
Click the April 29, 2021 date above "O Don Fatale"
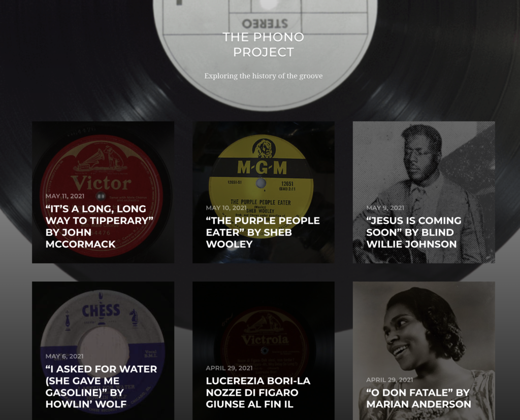pos(389,380)
